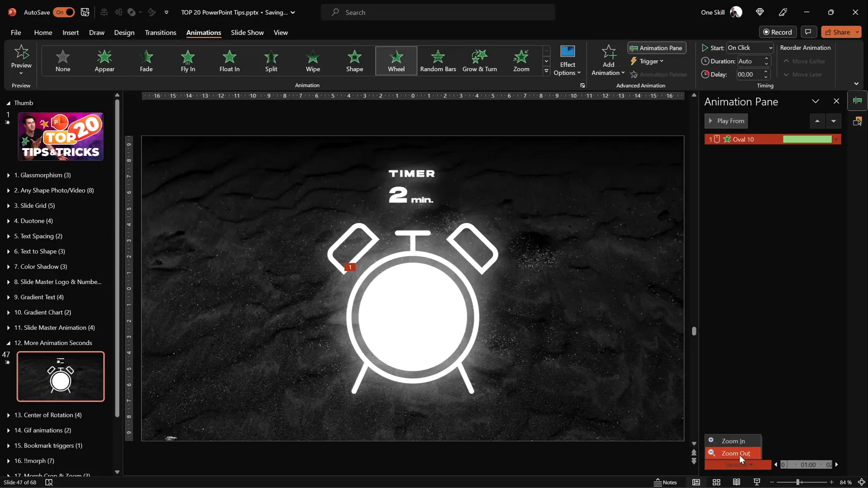The height and width of the screenshot is (488, 868).
Task: Select the slide 1 Tips & Tricks thumbnail
Action: [x=61, y=137]
